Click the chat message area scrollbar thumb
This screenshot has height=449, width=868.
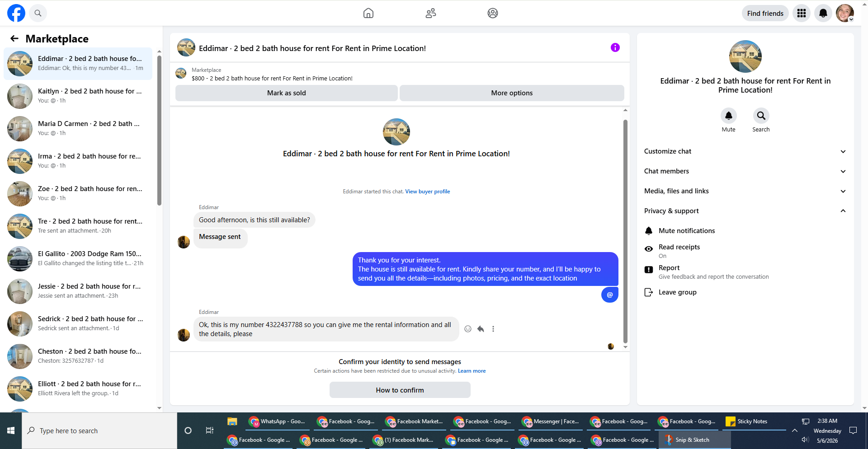625,231
